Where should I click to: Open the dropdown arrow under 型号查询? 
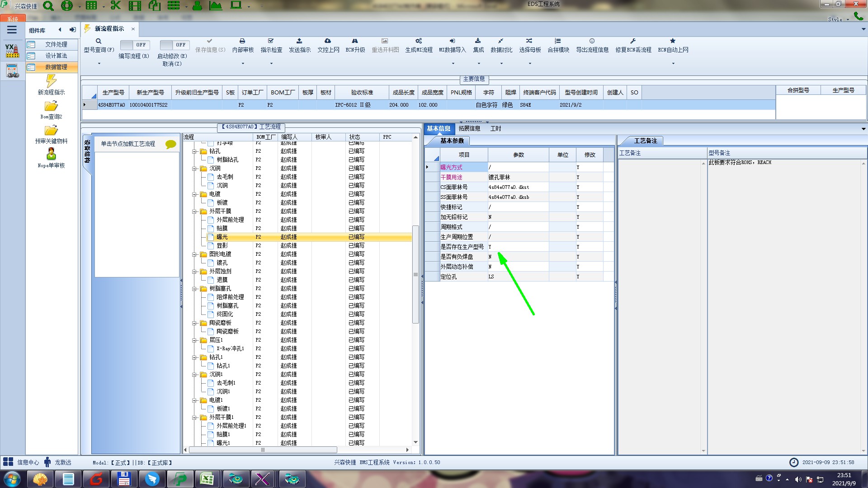click(x=99, y=64)
